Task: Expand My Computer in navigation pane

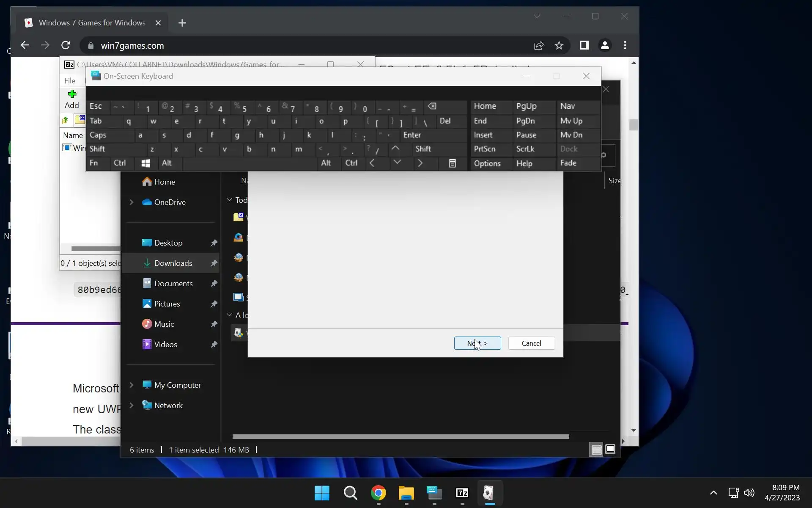Action: (x=132, y=385)
